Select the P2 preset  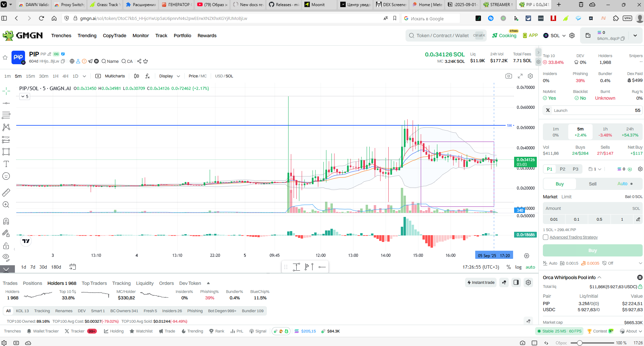(x=562, y=169)
